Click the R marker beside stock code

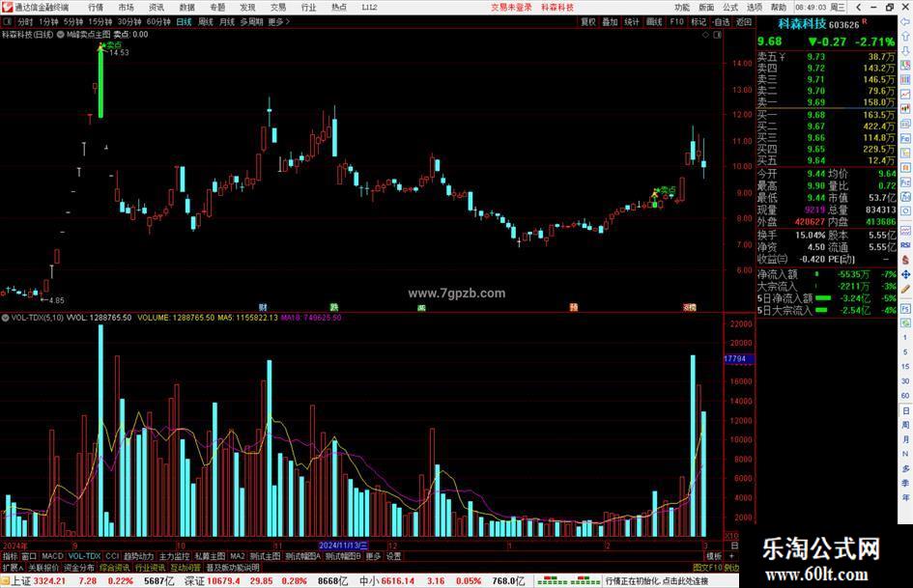(x=865, y=21)
